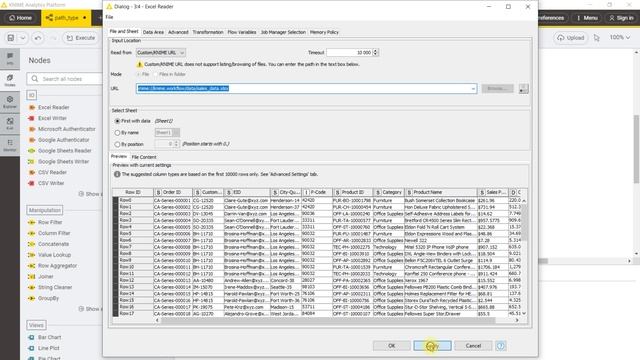This screenshot has height=360, width=640.
Task: Click the CSV Writer node icon
Action: click(31, 183)
